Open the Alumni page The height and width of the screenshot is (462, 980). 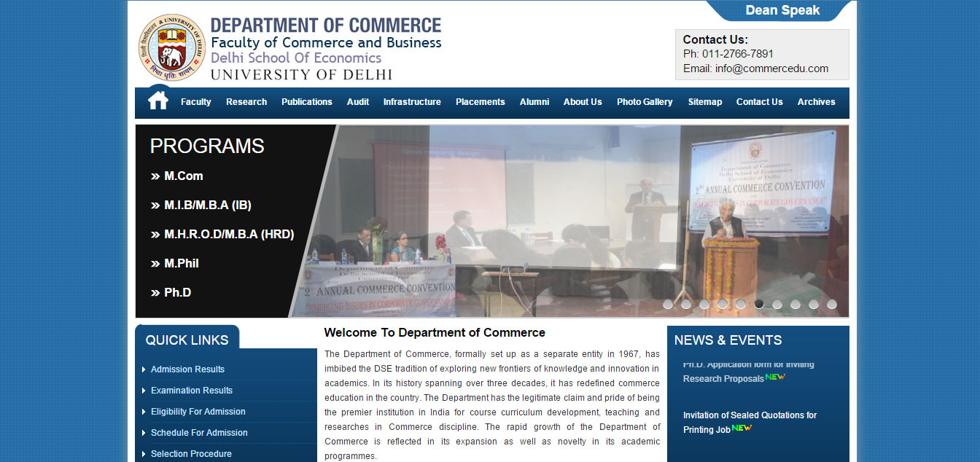tap(534, 102)
